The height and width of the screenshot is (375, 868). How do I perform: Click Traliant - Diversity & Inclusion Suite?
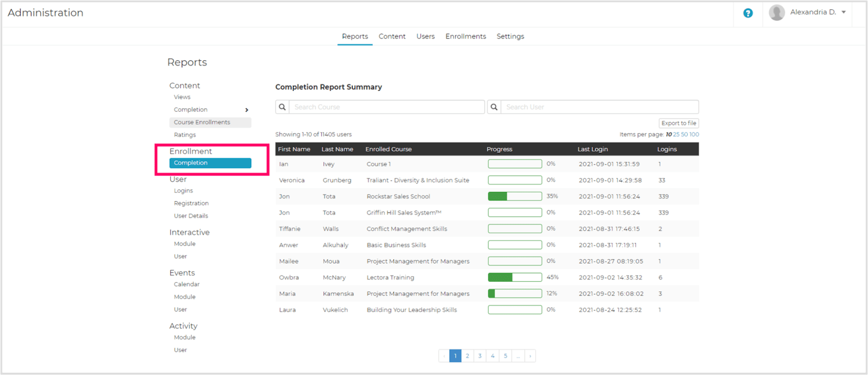tap(418, 180)
